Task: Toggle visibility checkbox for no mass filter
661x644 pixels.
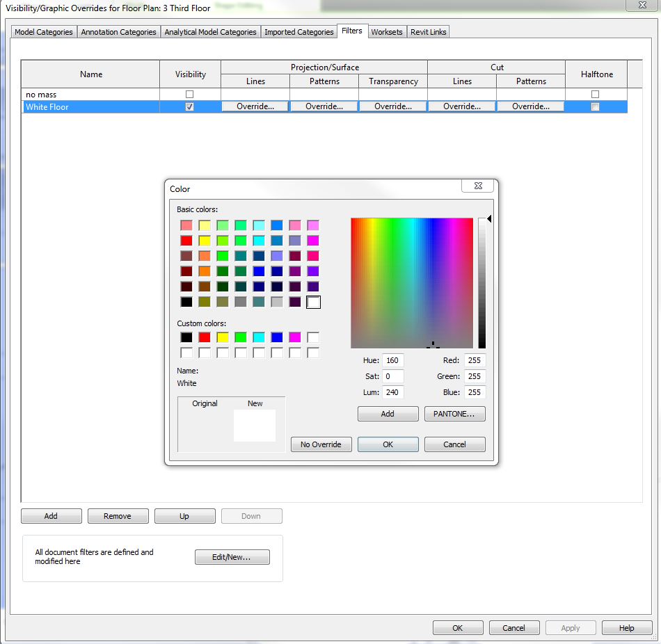Action: pyautogui.click(x=189, y=94)
